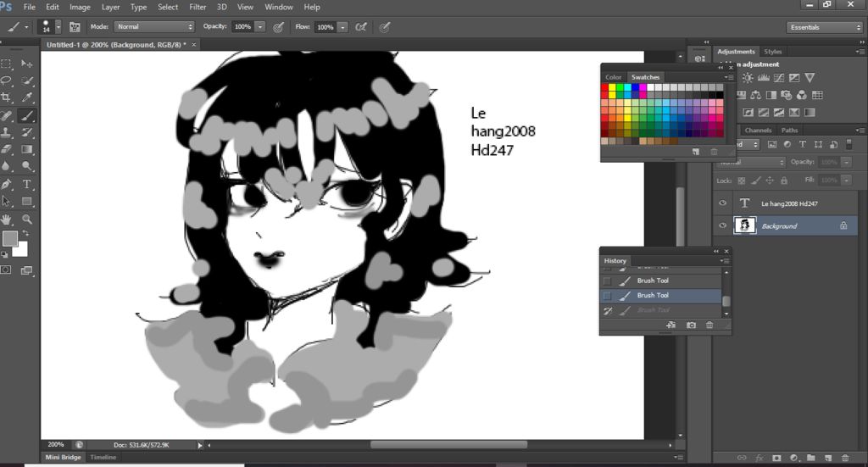
Task: Change the screen mode
Action: coord(26,270)
